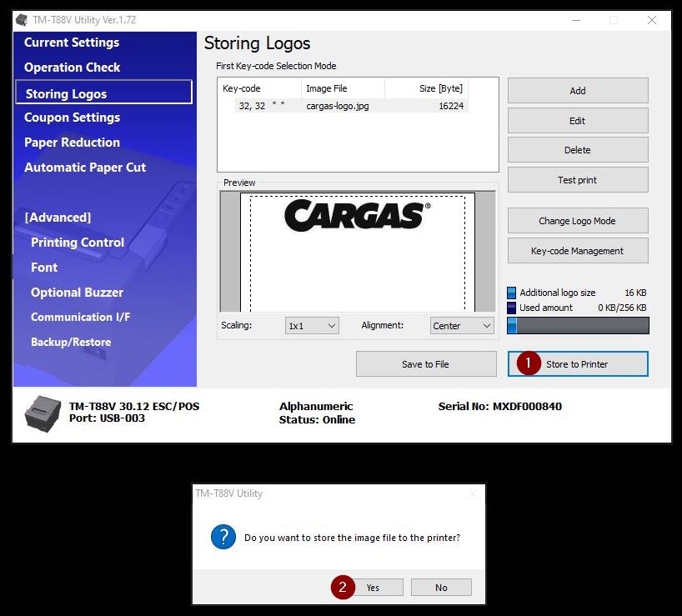Minimize the TM-T88V Utility window
Screen dimensions: 682x616
576,20
